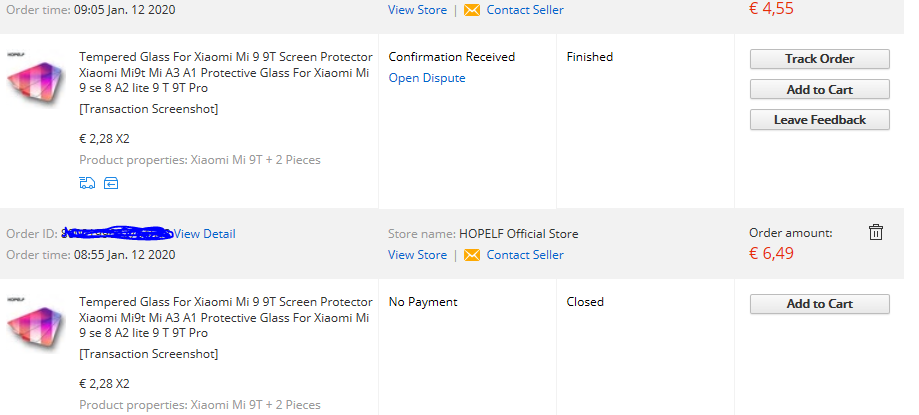919x415 pixels.
Task: Click the truck shipping icon under first product
Action: pos(87,183)
